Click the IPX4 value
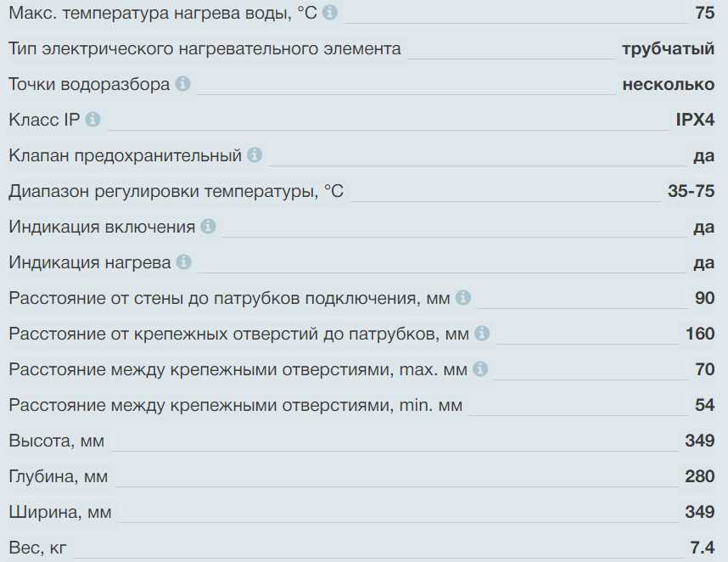728x562 pixels. [695, 120]
